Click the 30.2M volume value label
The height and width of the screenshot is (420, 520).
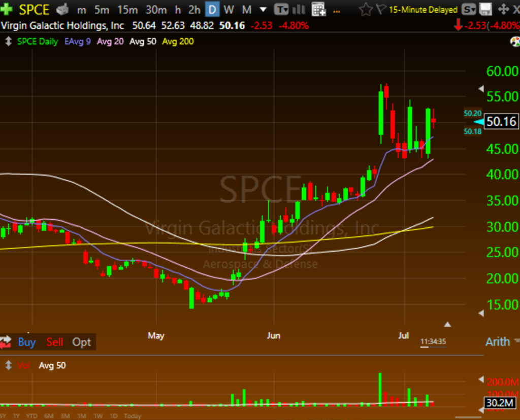(x=500, y=403)
